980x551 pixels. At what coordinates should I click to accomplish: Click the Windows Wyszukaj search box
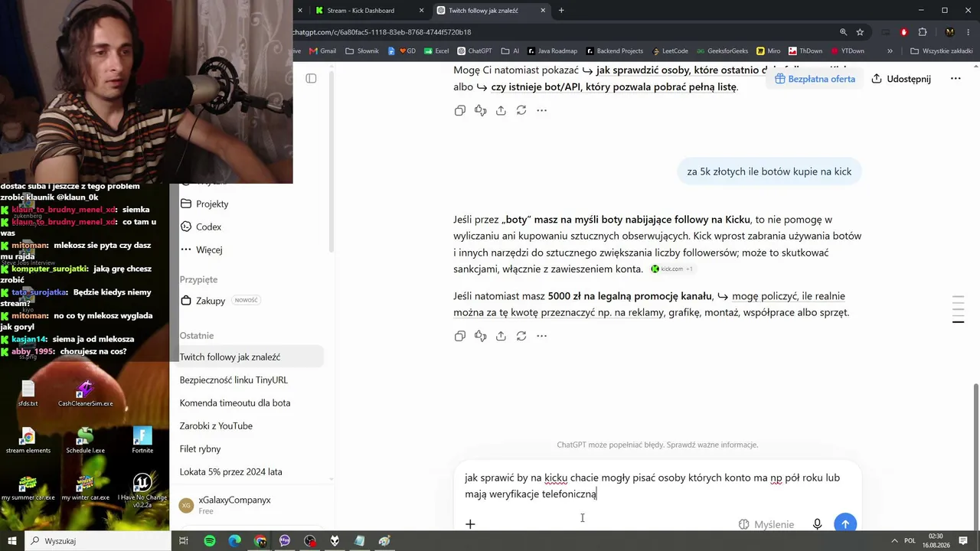pos(97,541)
